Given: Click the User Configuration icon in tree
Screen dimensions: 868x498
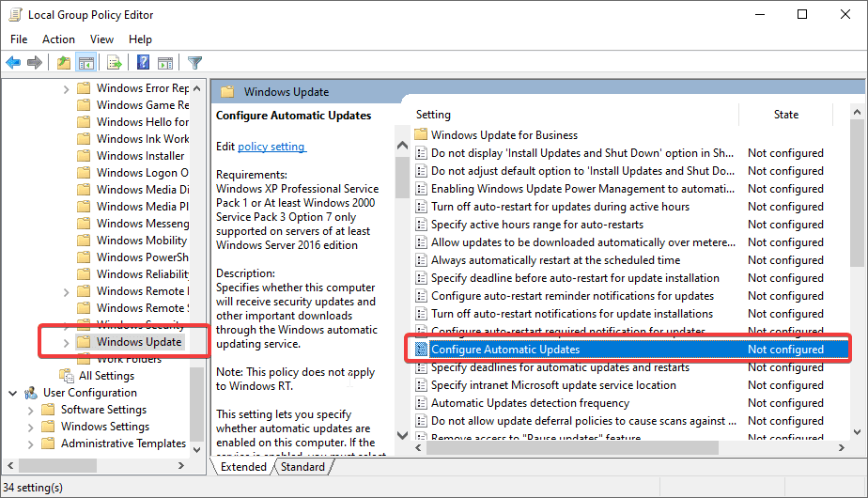Looking at the screenshot, I should point(31,393).
